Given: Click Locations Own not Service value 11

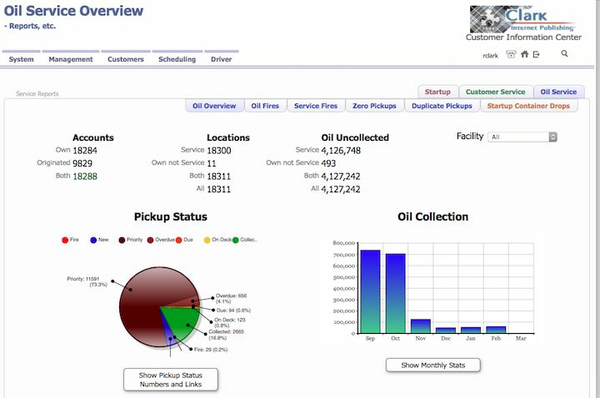Looking at the screenshot, I should tap(212, 163).
